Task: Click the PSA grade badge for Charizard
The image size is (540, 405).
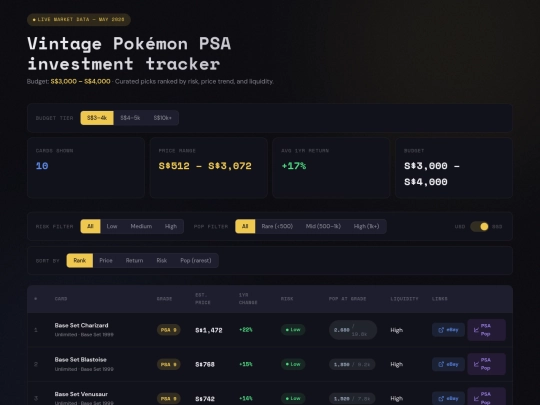Action: [x=169, y=330]
